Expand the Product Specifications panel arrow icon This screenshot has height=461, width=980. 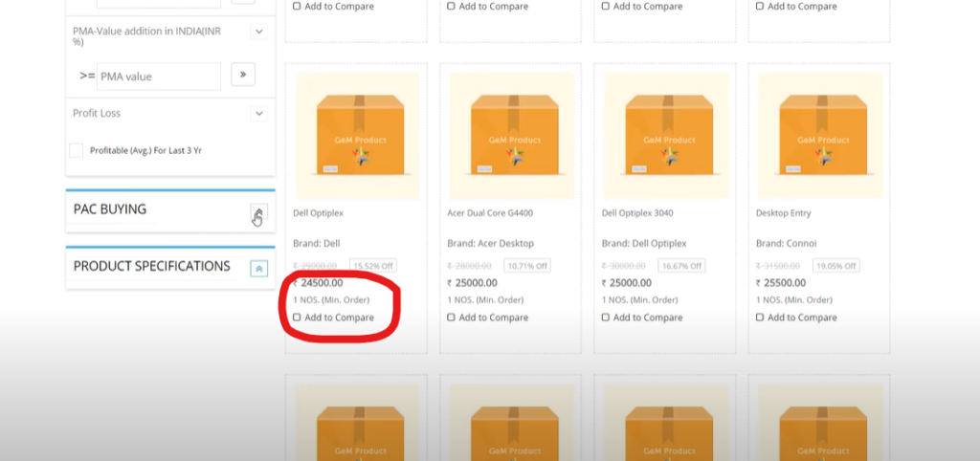click(x=258, y=269)
